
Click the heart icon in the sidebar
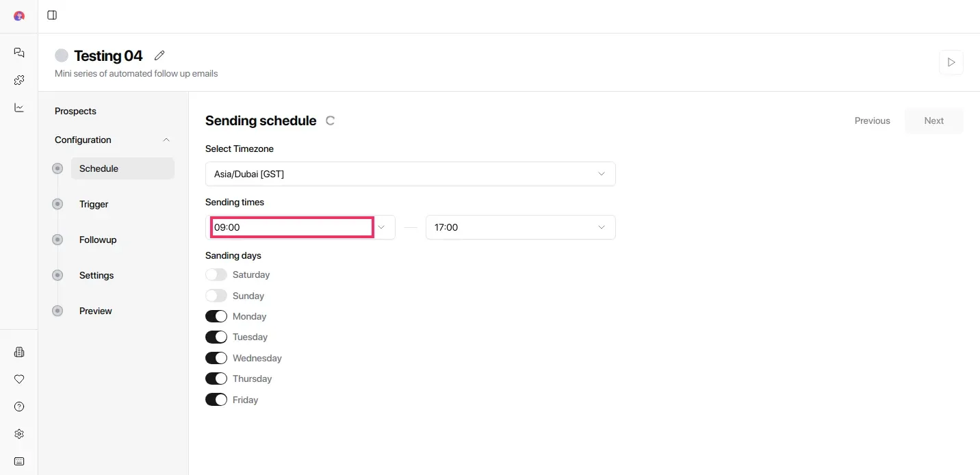click(18, 379)
